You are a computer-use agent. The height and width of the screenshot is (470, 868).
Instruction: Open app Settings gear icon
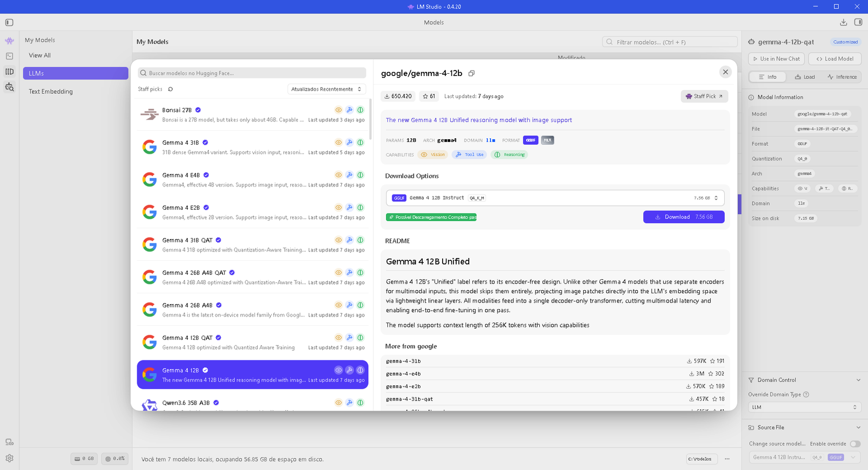click(x=9, y=458)
